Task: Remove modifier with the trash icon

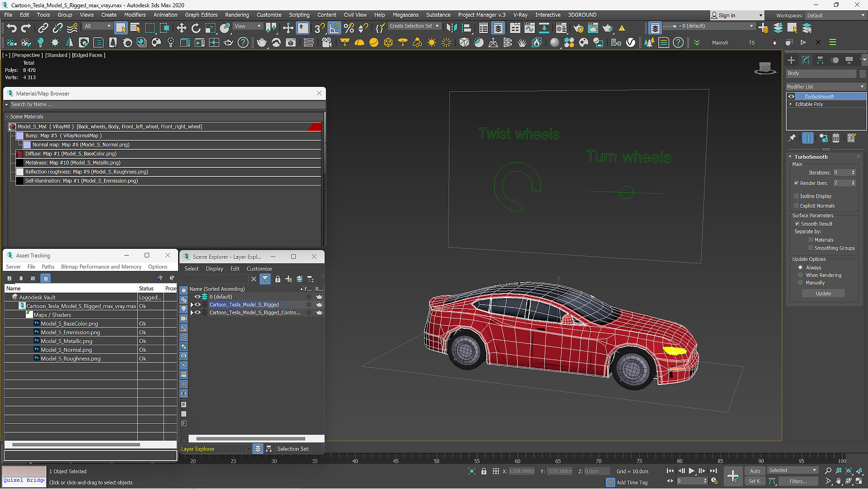Action: click(x=836, y=138)
